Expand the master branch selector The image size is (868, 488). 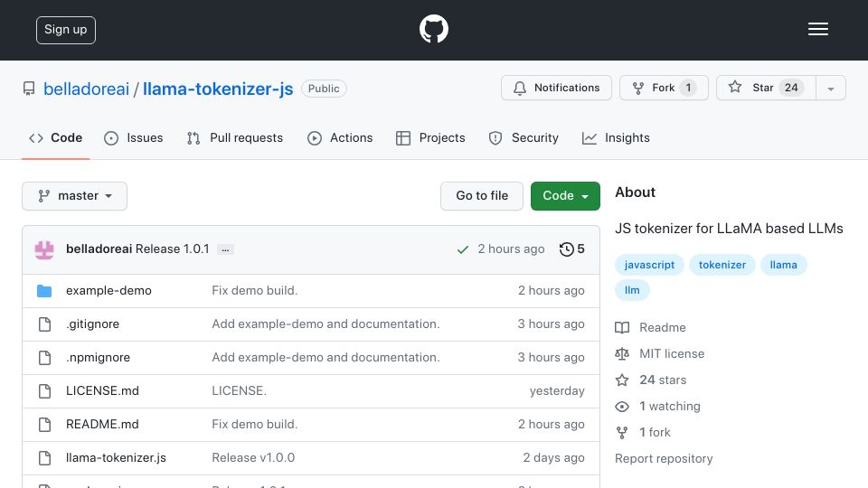point(75,196)
